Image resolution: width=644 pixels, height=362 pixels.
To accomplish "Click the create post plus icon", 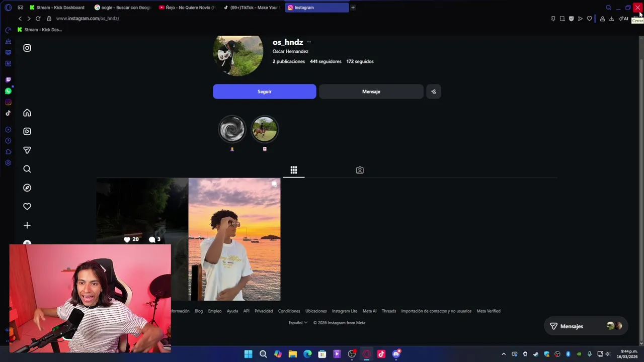I will click(x=27, y=225).
